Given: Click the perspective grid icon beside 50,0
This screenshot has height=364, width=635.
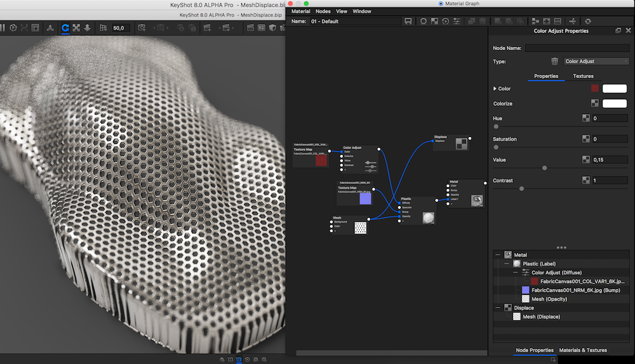Looking at the screenshot, I should [104, 28].
